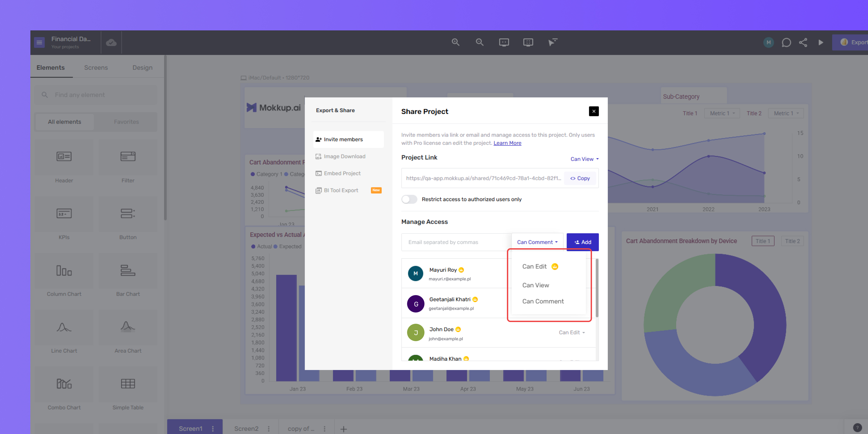The width and height of the screenshot is (868, 434).
Task: Click the share icon in top bar
Action: pos(803,43)
